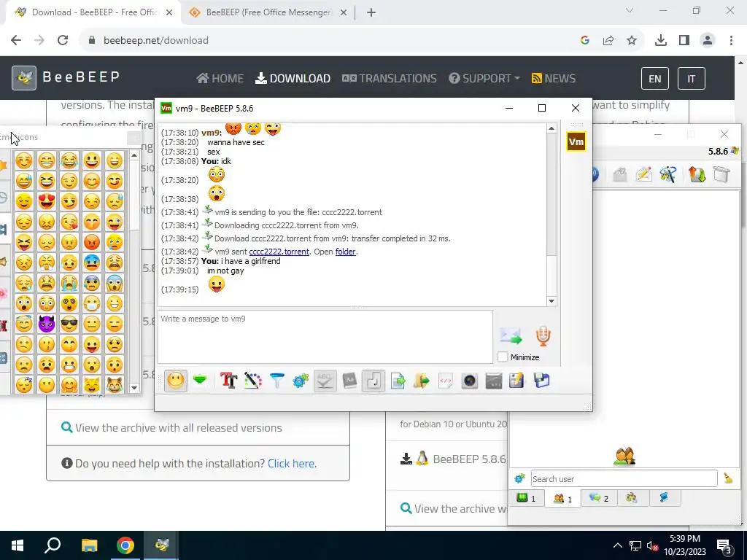This screenshot has width=747, height=560.
Task: Click the voice message microphone icon
Action: (543, 335)
